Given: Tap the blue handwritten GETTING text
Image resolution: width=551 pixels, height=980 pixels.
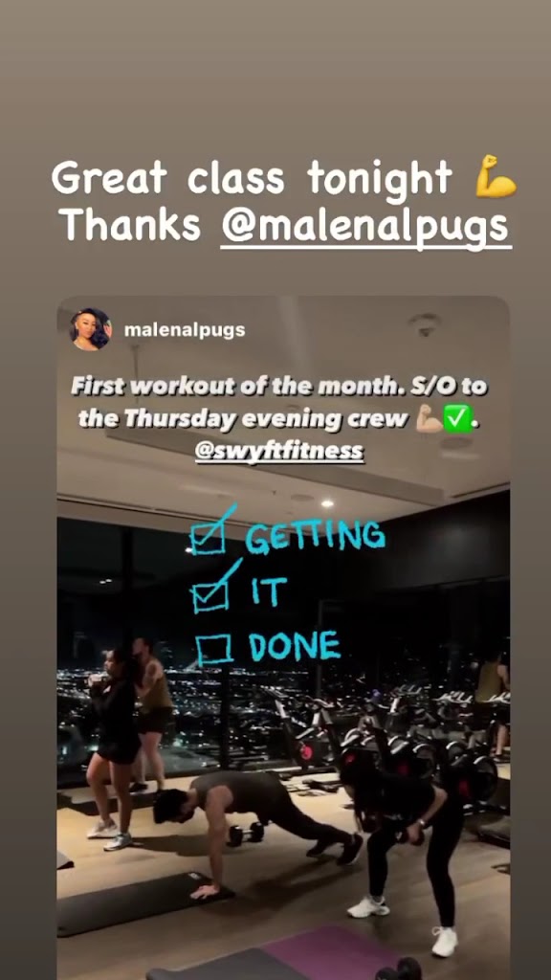Looking at the screenshot, I should click(x=314, y=536).
